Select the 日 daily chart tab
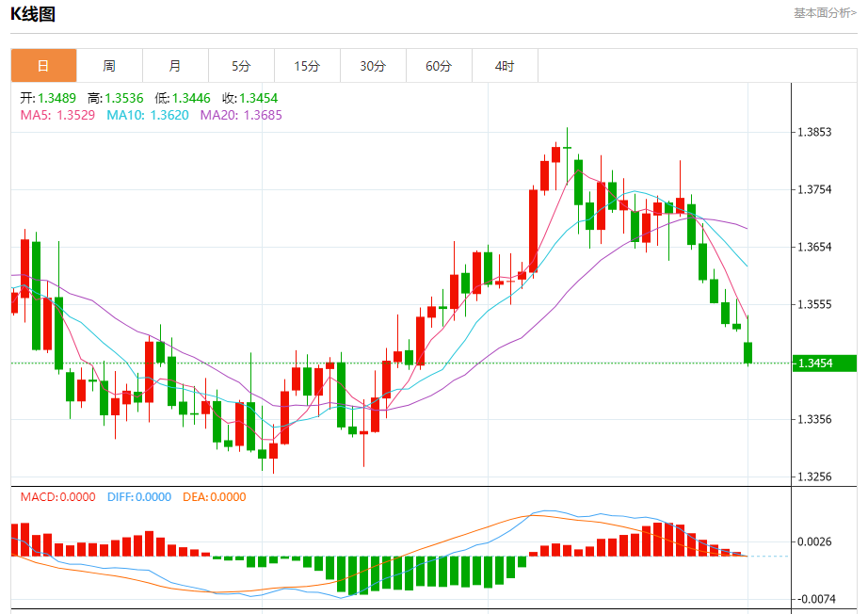The height and width of the screenshot is (614, 868). 43,66
